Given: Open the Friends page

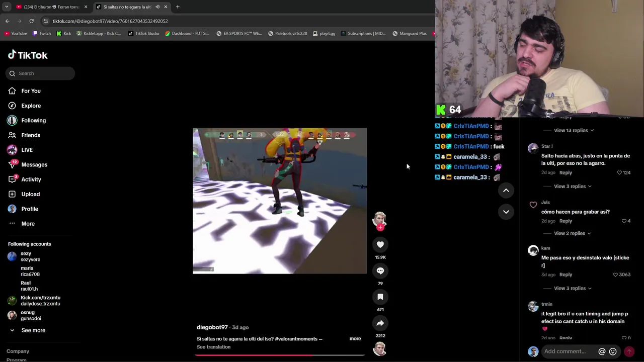Looking at the screenshot, I should click(31, 135).
